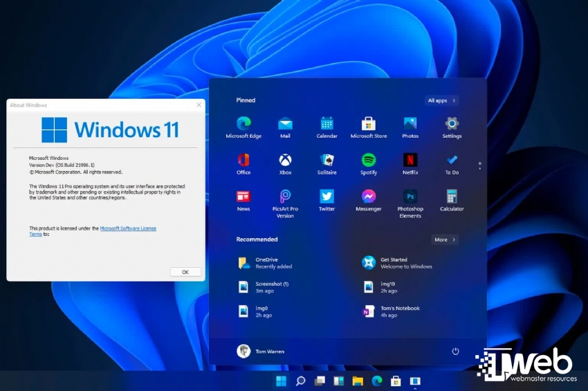Show More recommended items

point(445,239)
